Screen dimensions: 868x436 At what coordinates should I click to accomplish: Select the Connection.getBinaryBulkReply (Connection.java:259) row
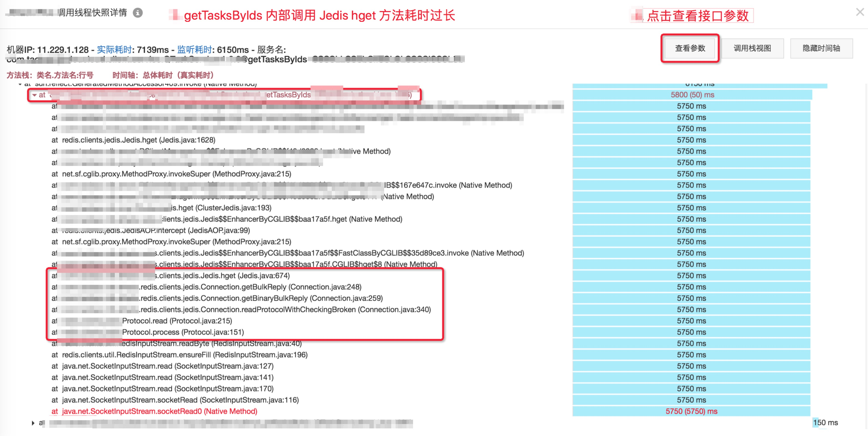click(217, 298)
